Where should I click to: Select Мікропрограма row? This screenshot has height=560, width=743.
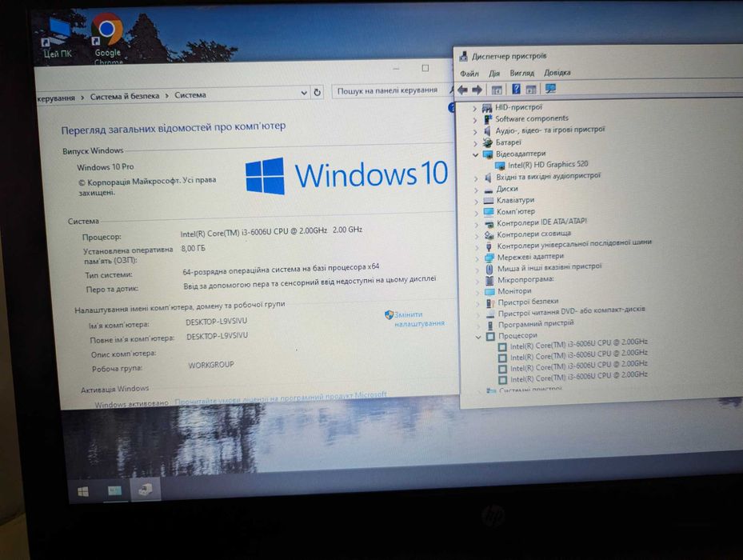525,279
